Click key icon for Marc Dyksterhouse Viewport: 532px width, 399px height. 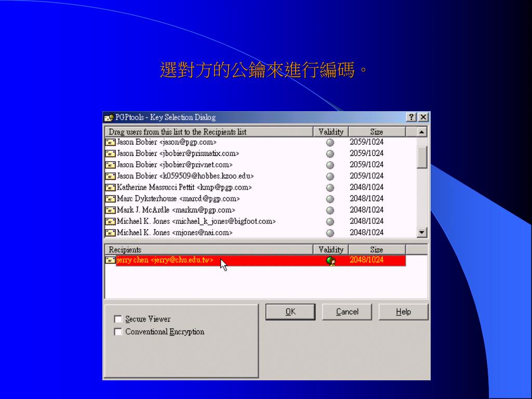[110, 199]
